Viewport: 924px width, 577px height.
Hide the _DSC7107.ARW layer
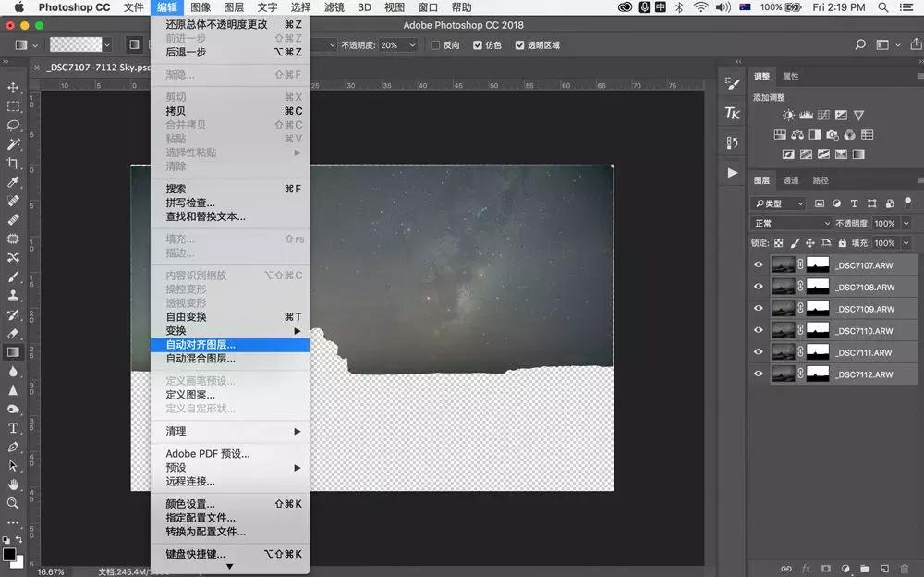click(758, 264)
